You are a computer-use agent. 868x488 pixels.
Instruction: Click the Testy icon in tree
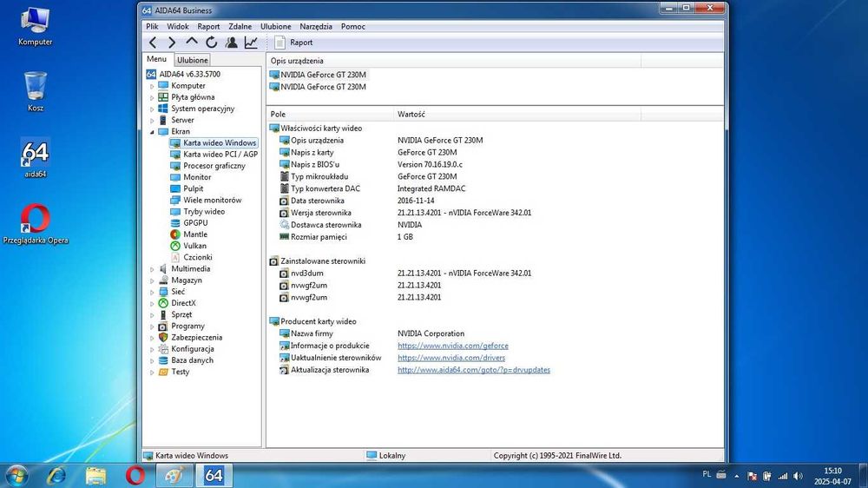click(163, 372)
